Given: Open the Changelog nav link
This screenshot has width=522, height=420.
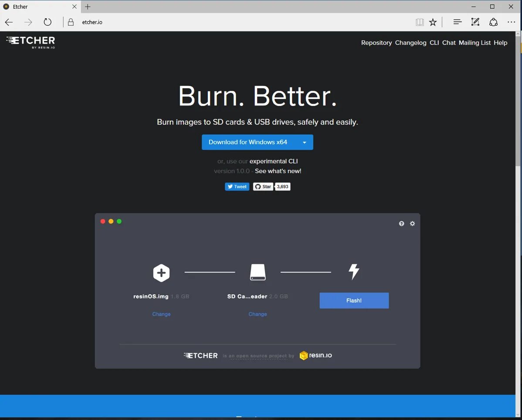Looking at the screenshot, I should (410, 43).
